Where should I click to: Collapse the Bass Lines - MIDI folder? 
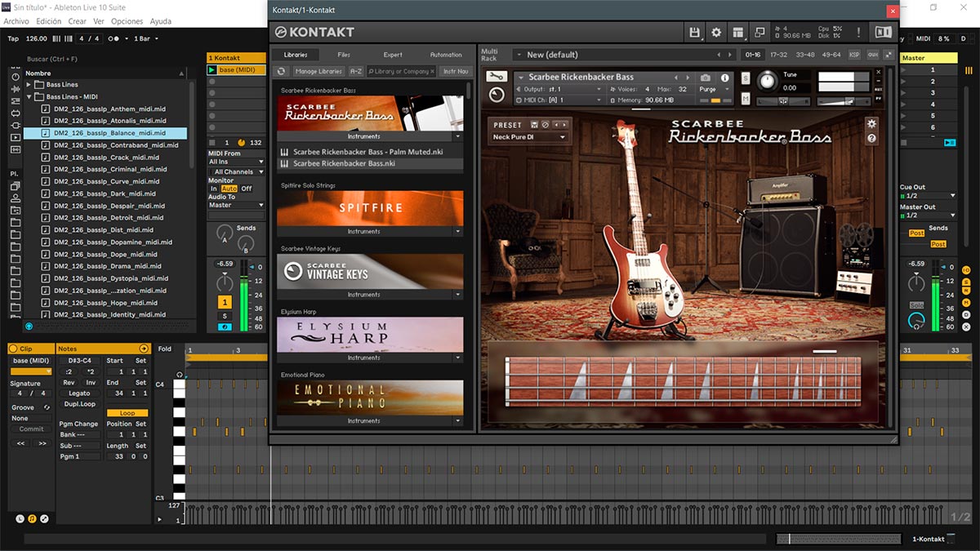point(29,96)
